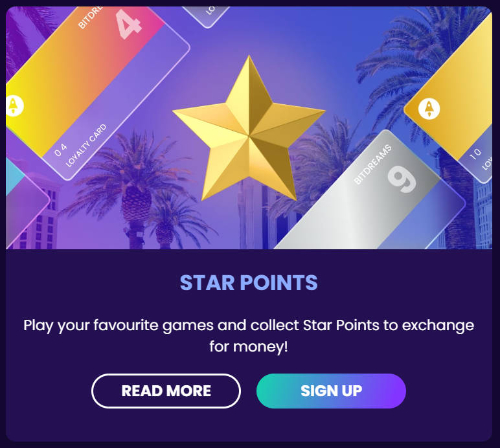Viewport: 500px width, 448px height.
Task: Click the rocket icon on the gold card
Action: coord(429,109)
